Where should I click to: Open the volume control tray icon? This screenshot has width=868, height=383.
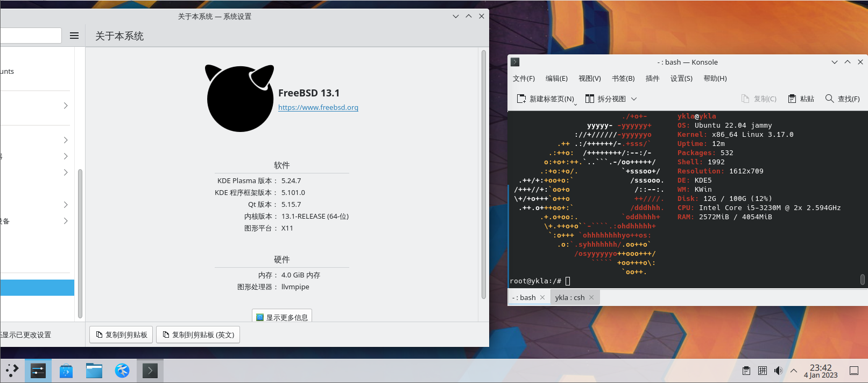tap(778, 371)
